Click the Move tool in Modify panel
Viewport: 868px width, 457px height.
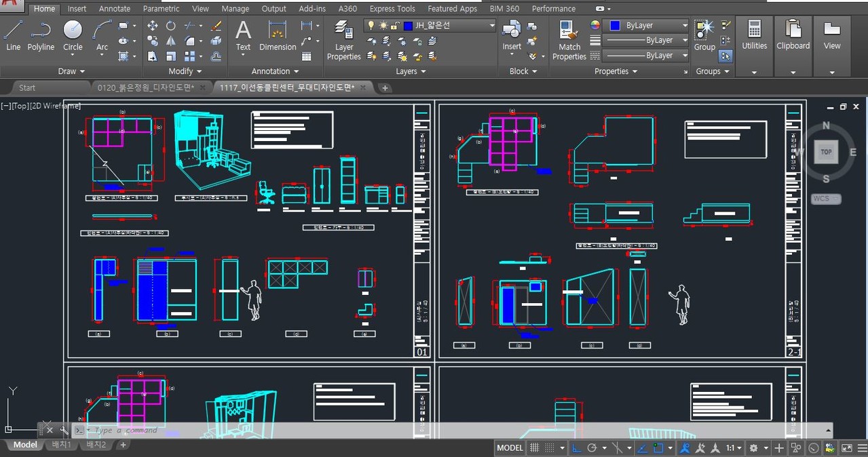click(x=152, y=26)
